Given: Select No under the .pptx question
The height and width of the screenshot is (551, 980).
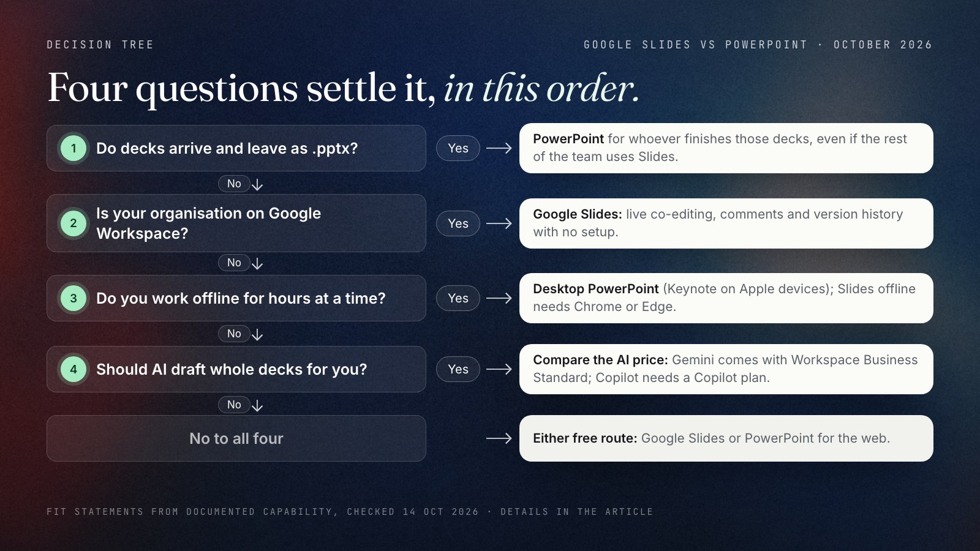Looking at the screenshot, I should [234, 184].
